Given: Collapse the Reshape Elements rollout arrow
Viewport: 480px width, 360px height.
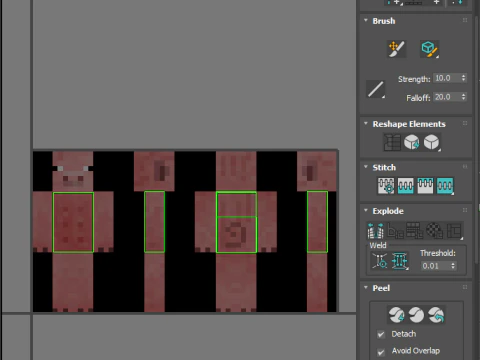Looking at the screenshot, I should pos(366,123).
